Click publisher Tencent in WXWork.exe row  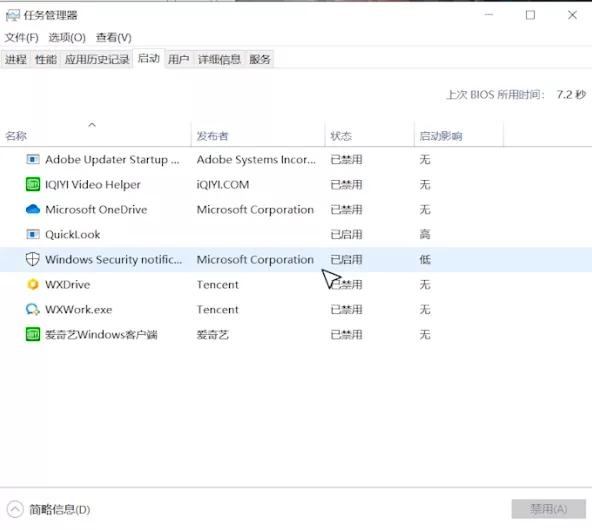point(218,310)
